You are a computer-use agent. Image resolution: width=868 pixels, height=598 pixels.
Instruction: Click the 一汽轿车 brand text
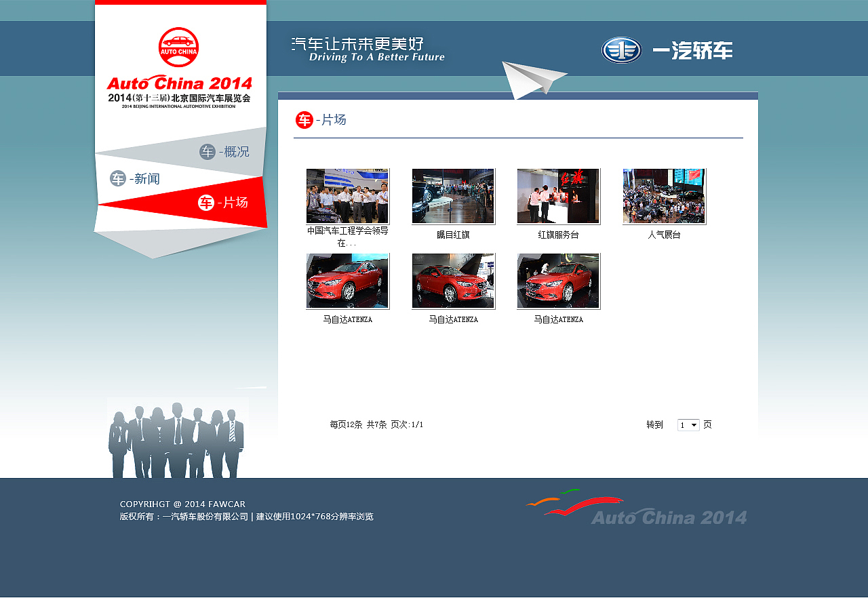pyautogui.click(x=692, y=51)
